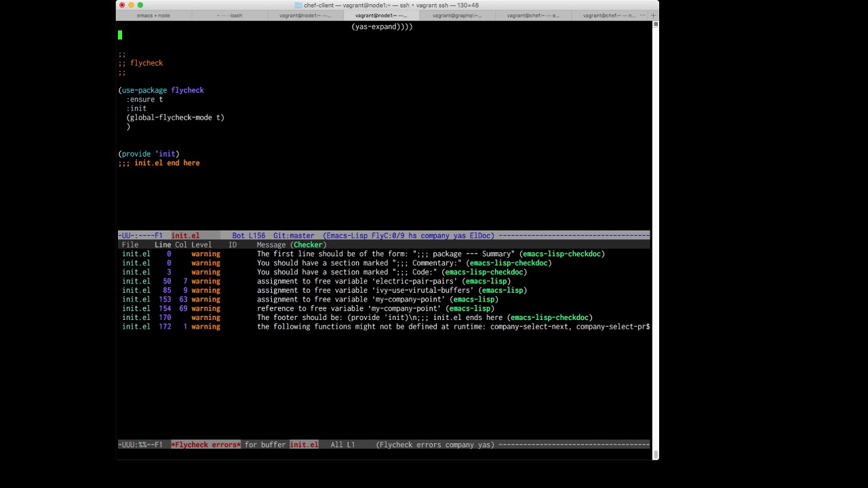Screen dimensions: 868x488
Task: Sort errors by the Line column header
Action: tap(163, 245)
